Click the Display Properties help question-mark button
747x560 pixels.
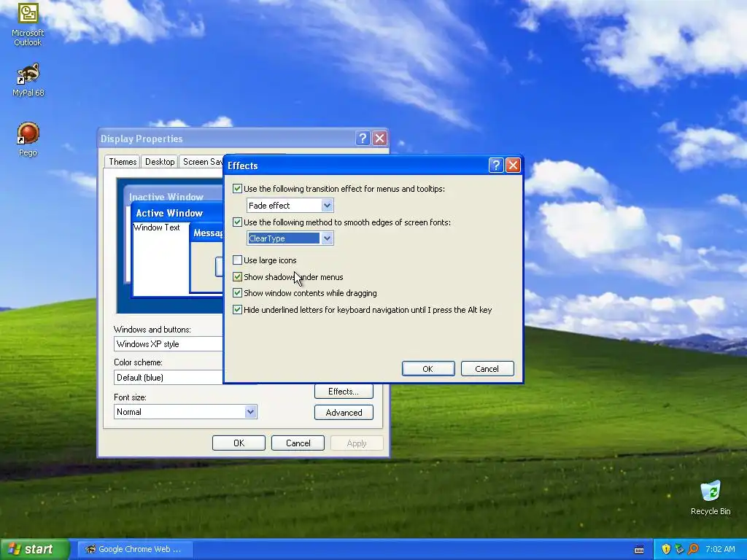(363, 138)
